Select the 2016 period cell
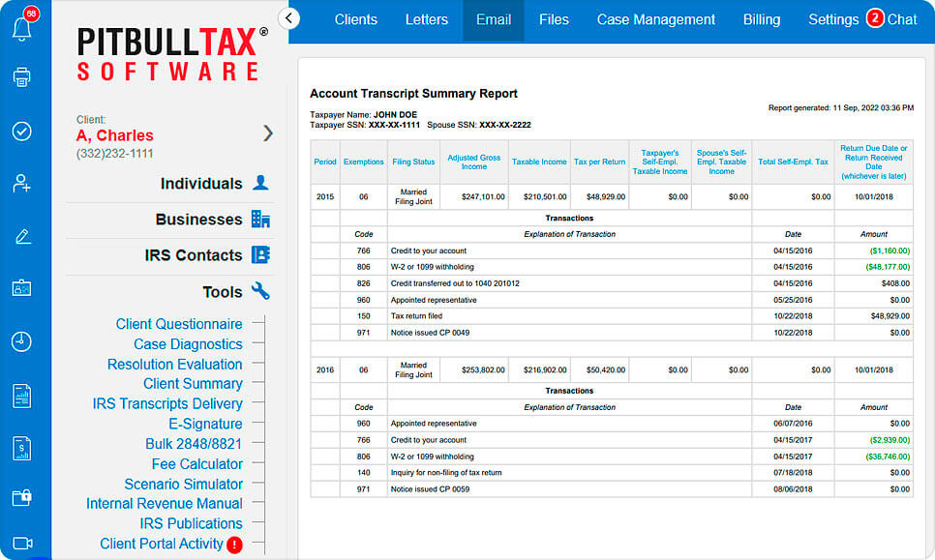Viewport: 935px width, 560px height. click(x=325, y=370)
